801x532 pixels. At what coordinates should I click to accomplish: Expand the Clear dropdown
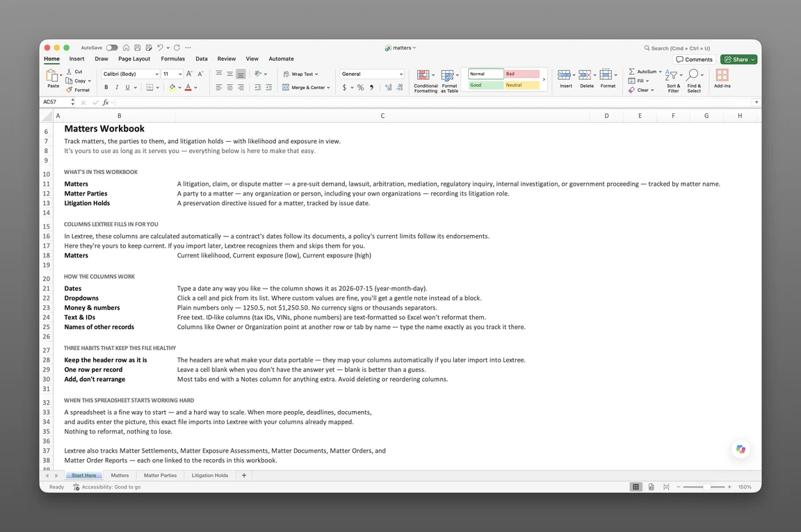coord(652,90)
